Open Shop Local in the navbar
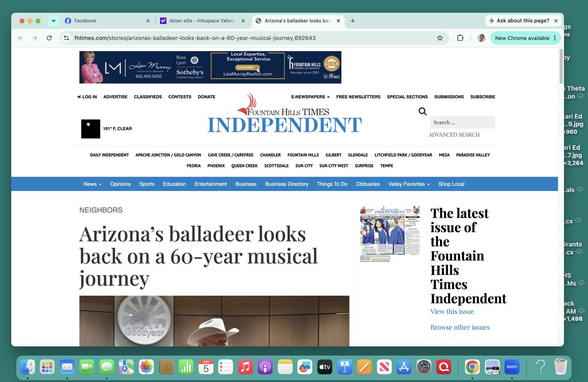Viewport: 588px width, 382px height. tap(451, 184)
